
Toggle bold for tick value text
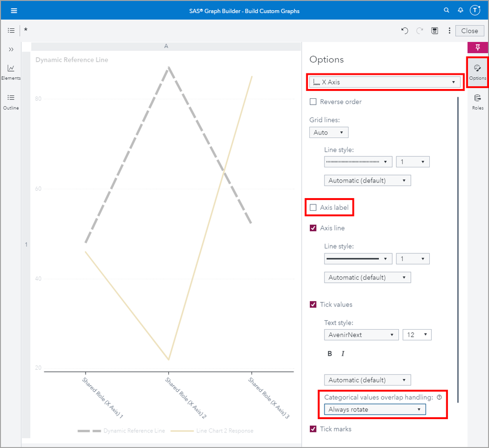coord(329,354)
